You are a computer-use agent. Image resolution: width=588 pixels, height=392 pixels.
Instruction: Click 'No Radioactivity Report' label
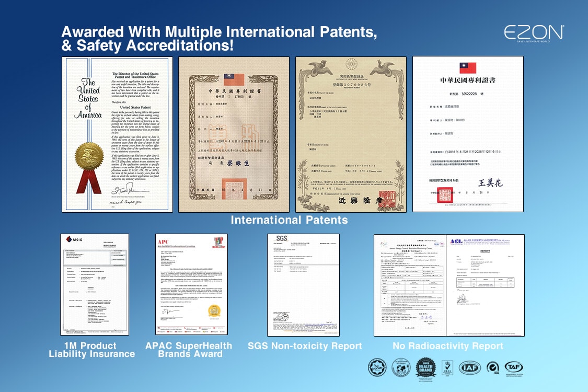(448, 346)
